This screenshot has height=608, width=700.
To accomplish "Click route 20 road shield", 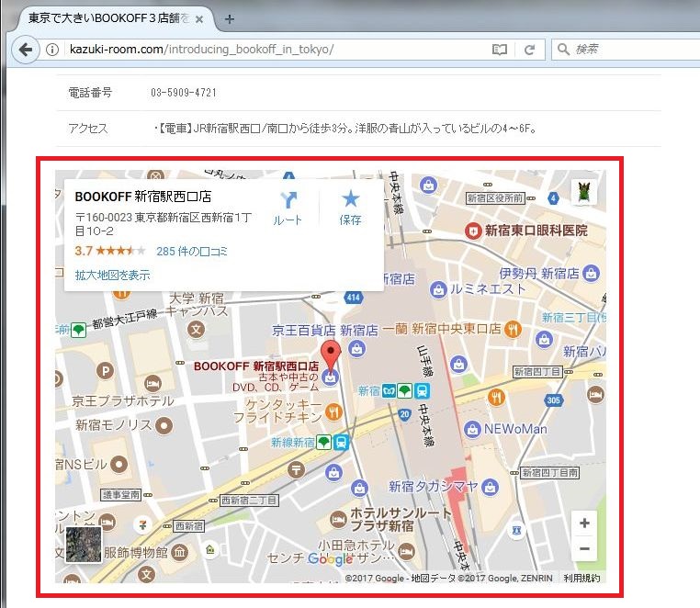I will click(x=404, y=415).
